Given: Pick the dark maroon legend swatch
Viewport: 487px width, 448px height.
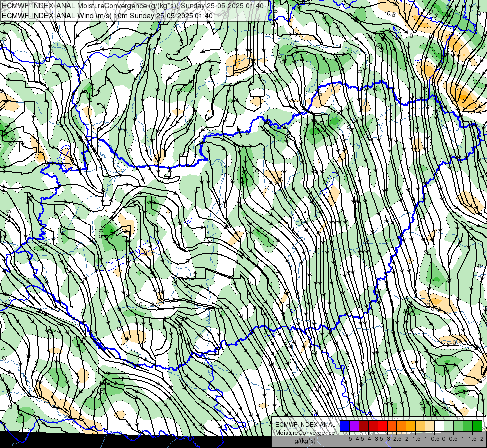Looking at the screenshot, I should [x=364, y=426].
